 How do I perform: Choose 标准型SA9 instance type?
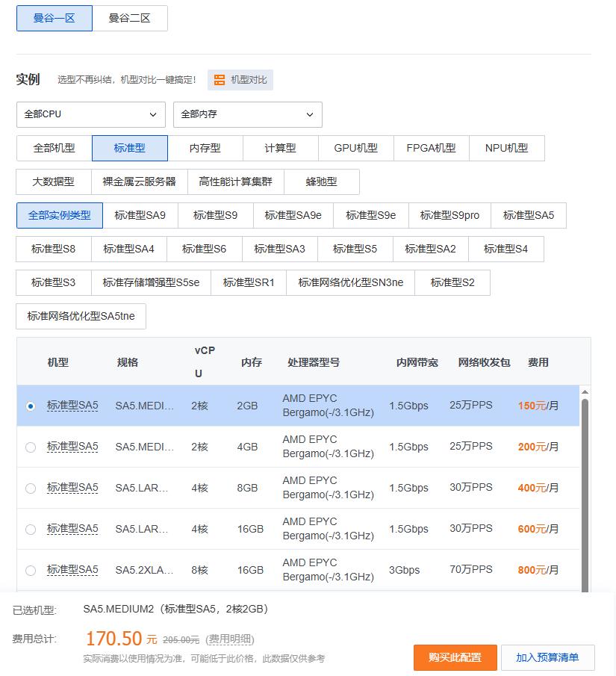140,215
